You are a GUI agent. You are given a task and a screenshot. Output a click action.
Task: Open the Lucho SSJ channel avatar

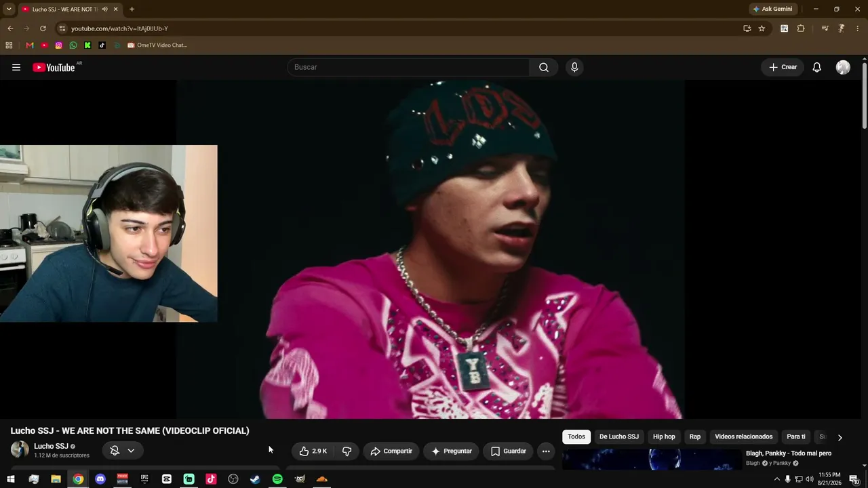20,449
